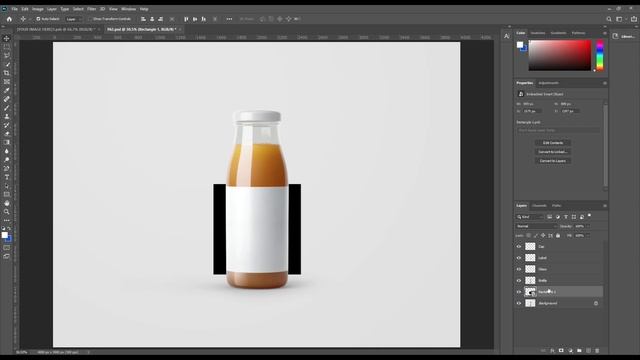Hide the Background layer with eye icon
640x360 pixels.
click(519, 303)
